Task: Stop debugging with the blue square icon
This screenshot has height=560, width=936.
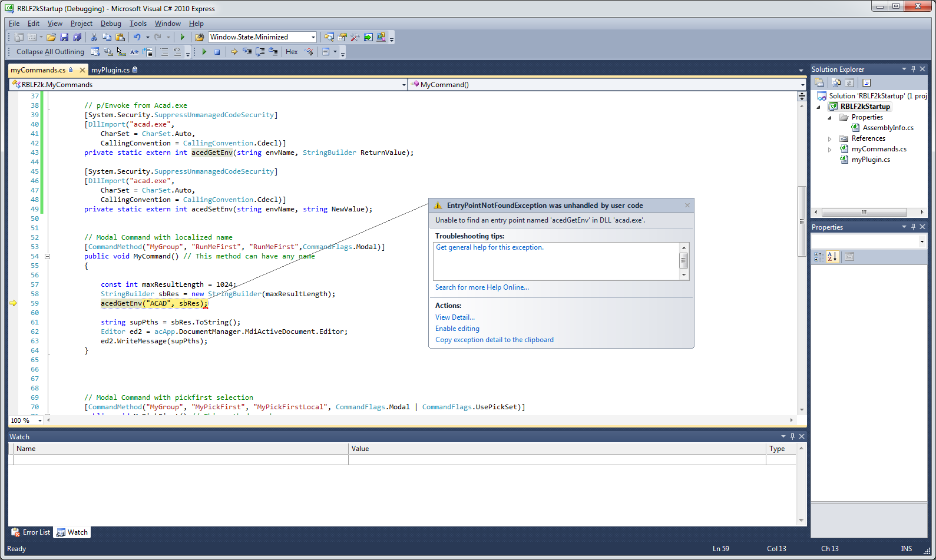Action: (217, 52)
